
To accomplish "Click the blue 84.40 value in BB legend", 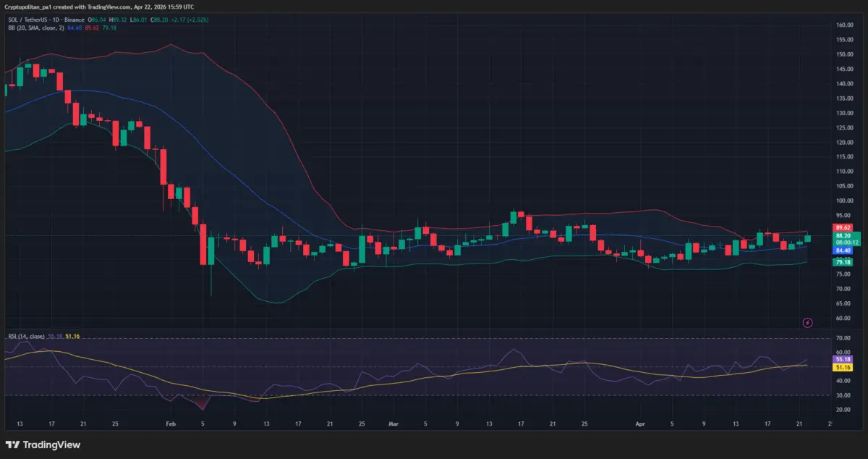I will coord(75,28).
